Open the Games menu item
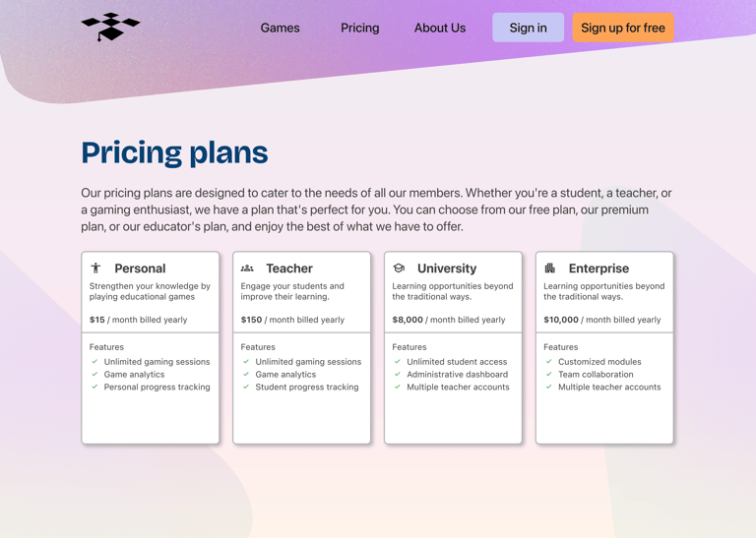The image size is (756, 538). pos(280,28)
